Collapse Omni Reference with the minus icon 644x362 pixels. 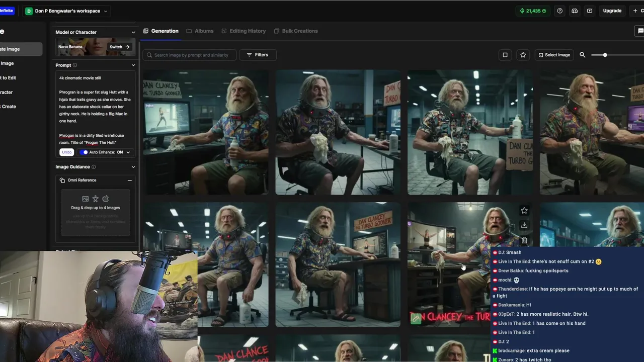coord(129,180)
